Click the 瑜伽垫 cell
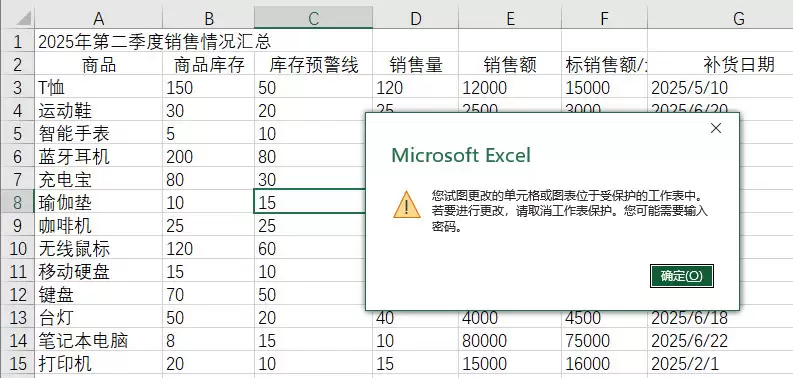This screenshot has height=378, width=793. pyautogui.click(x=99, y=202)
